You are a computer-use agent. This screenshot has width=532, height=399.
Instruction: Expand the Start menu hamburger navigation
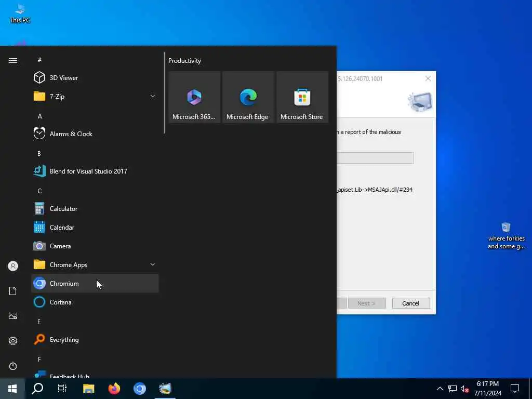pyautogui.click(x=13, y=60)
